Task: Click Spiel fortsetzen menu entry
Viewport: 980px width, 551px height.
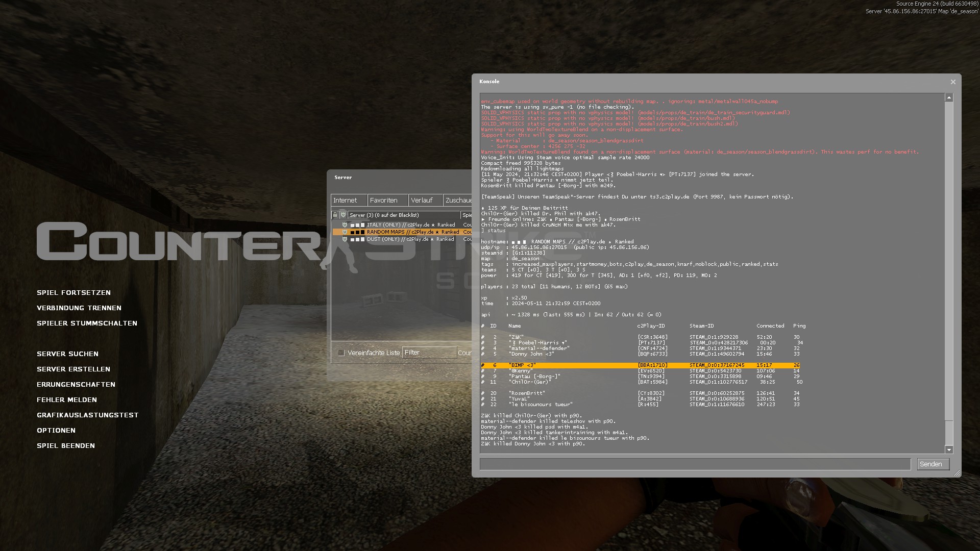Action: [73, 293]
